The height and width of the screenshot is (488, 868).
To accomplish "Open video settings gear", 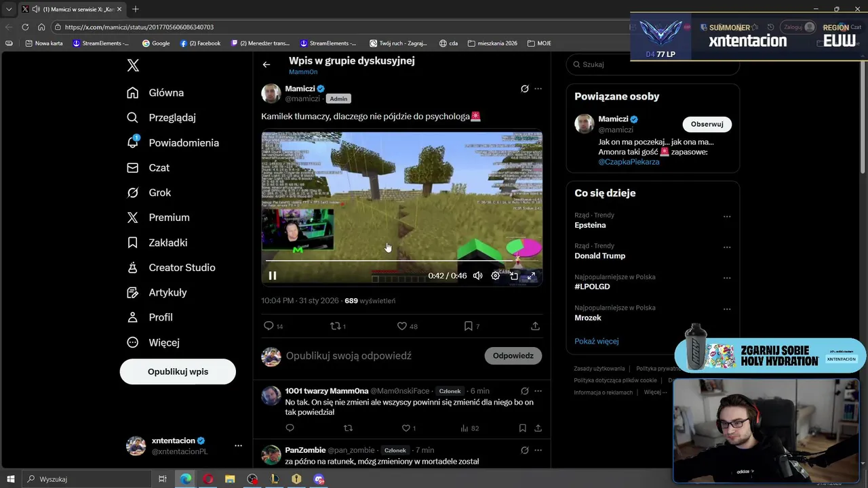I will tap(496, 276).
